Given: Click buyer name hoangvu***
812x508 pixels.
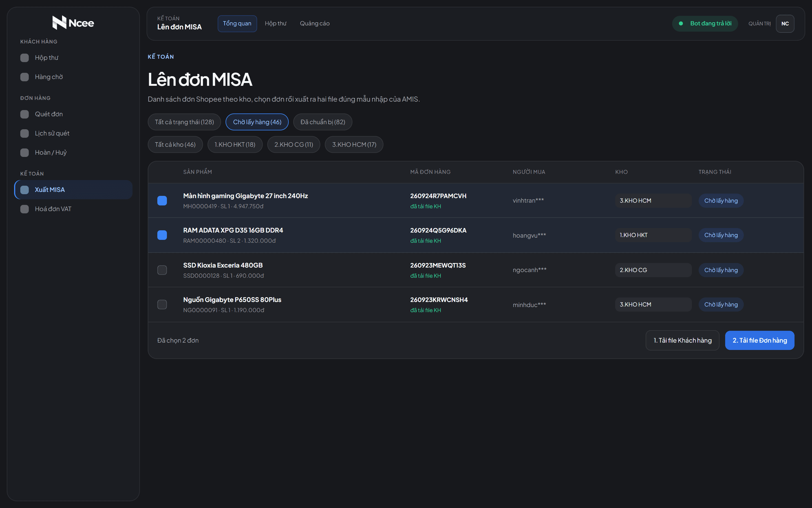Looking at the screenshot, I should [529, 235].
